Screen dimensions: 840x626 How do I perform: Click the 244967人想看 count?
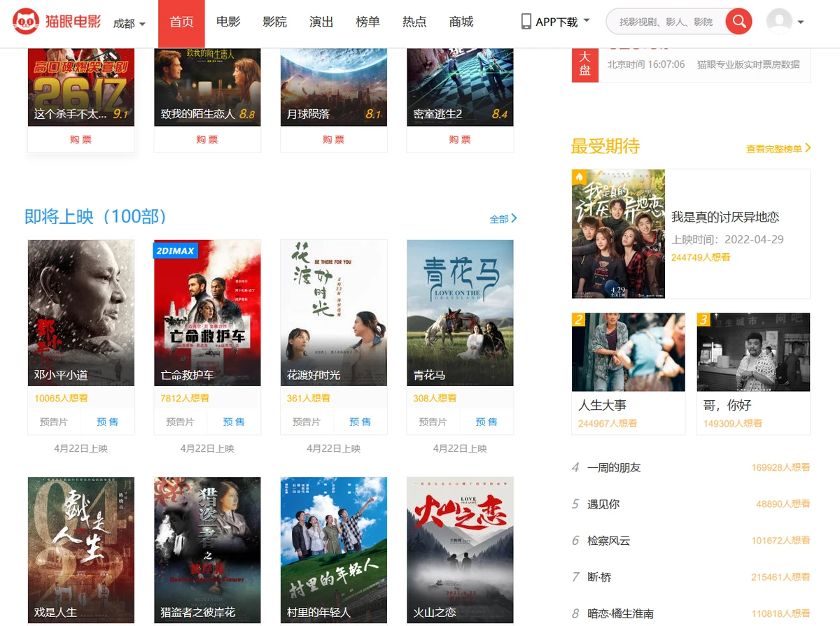pyautogui.click(x=608, y=423)
